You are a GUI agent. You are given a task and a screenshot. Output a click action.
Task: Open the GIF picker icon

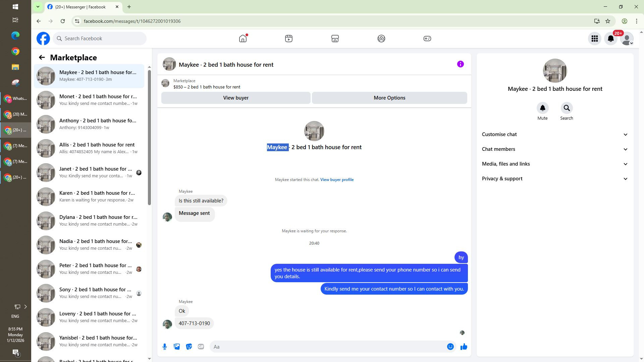[x=201, y=347]
